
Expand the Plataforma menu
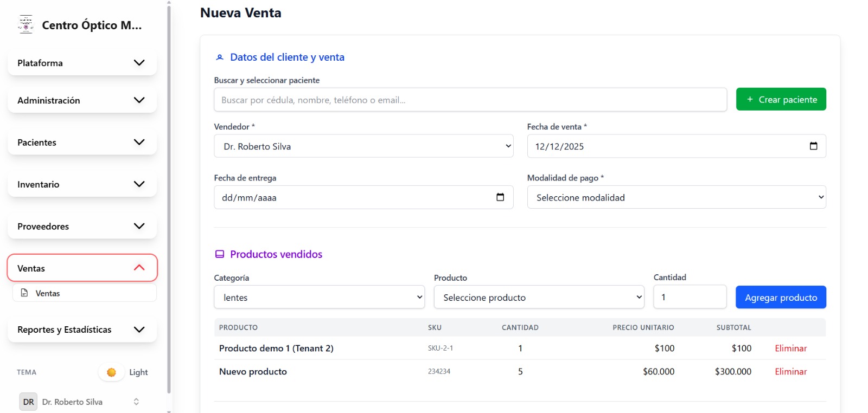click(82, 63)
